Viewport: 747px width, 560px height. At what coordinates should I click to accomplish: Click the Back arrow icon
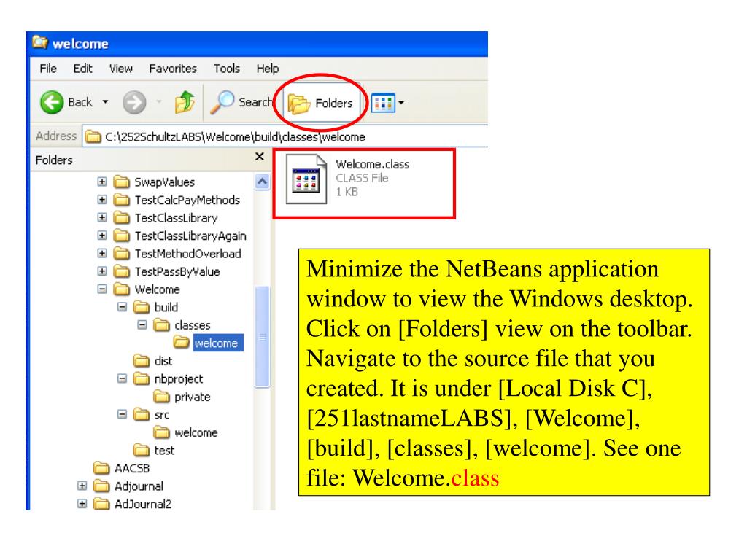[52, 102]
